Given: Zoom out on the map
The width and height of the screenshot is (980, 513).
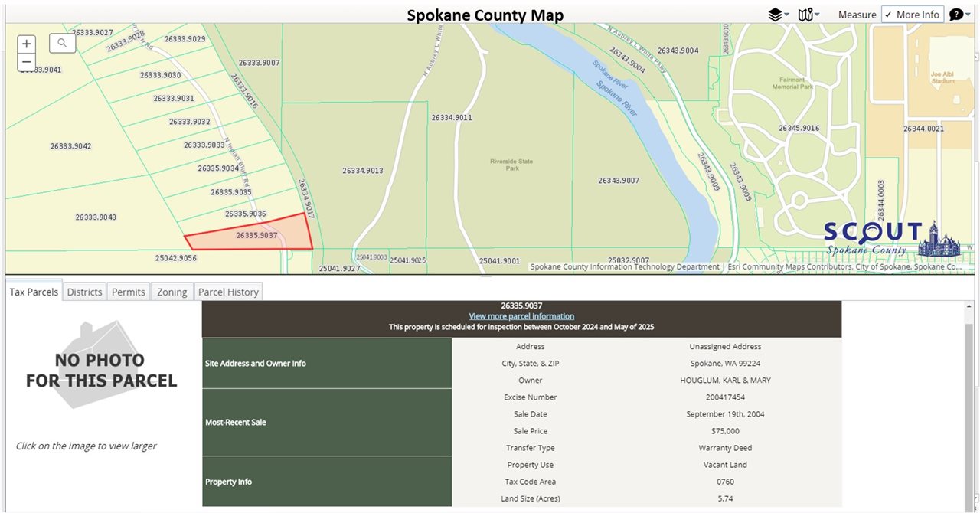Looking at the screenshot, I should tap(27, 62).
